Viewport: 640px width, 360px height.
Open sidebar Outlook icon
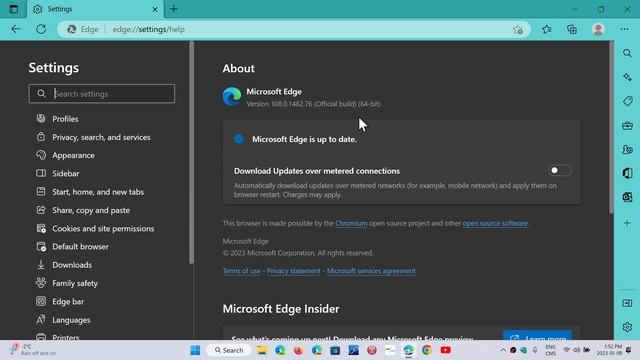tap(627, 197)
